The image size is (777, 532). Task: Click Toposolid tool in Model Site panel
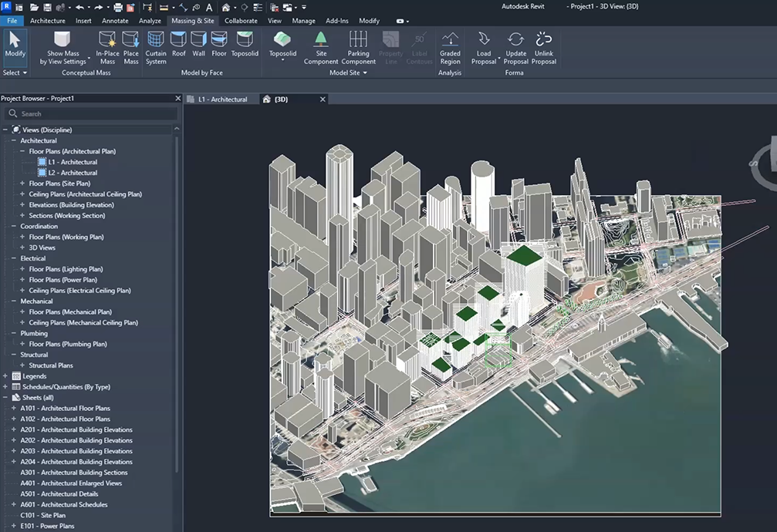pos(282,45)
